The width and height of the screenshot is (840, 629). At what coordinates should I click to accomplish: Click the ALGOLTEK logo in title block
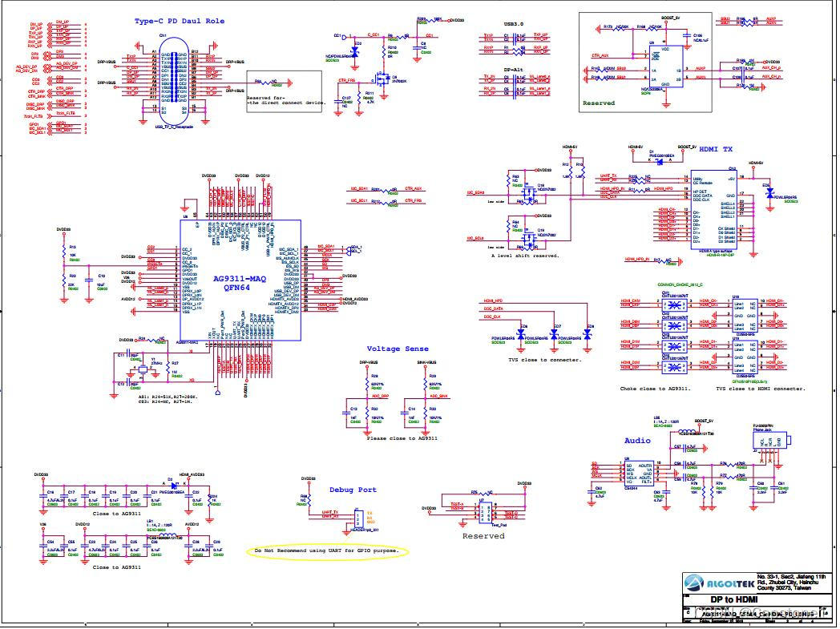(x=718, y=583)
